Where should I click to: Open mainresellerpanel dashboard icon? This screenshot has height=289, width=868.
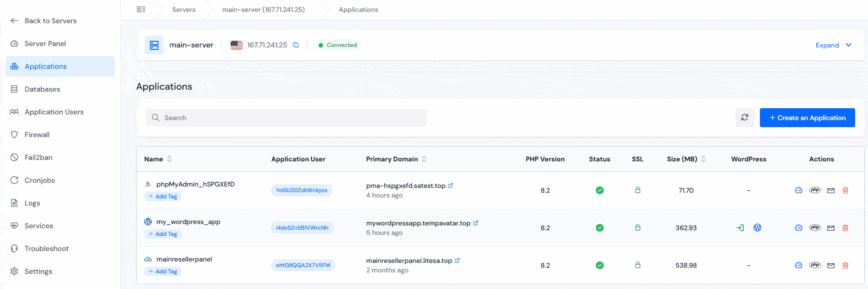click(799, 265)
